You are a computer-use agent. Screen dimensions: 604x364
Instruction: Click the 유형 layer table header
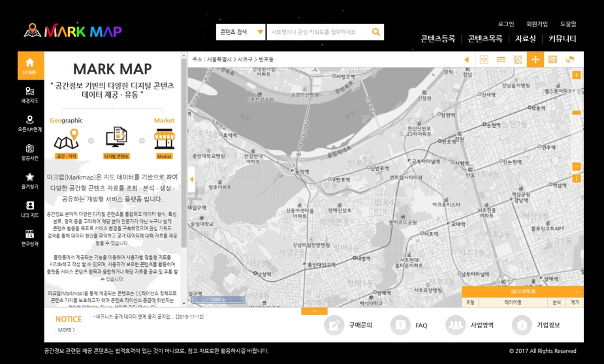(470, 303)
